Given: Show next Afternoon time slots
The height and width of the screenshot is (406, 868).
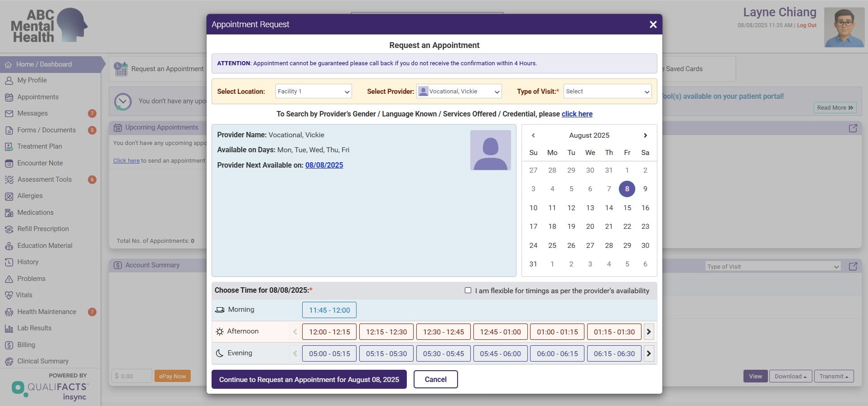Looking at the screenshot, I should point(649,332).
